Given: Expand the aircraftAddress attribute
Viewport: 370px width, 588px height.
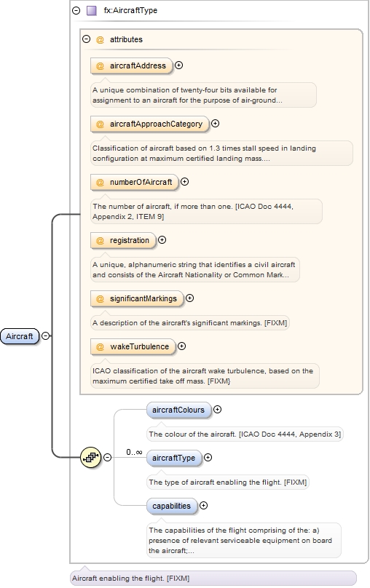Looking at the screenshot, I should pyautogui.click(x=179, y=65).
